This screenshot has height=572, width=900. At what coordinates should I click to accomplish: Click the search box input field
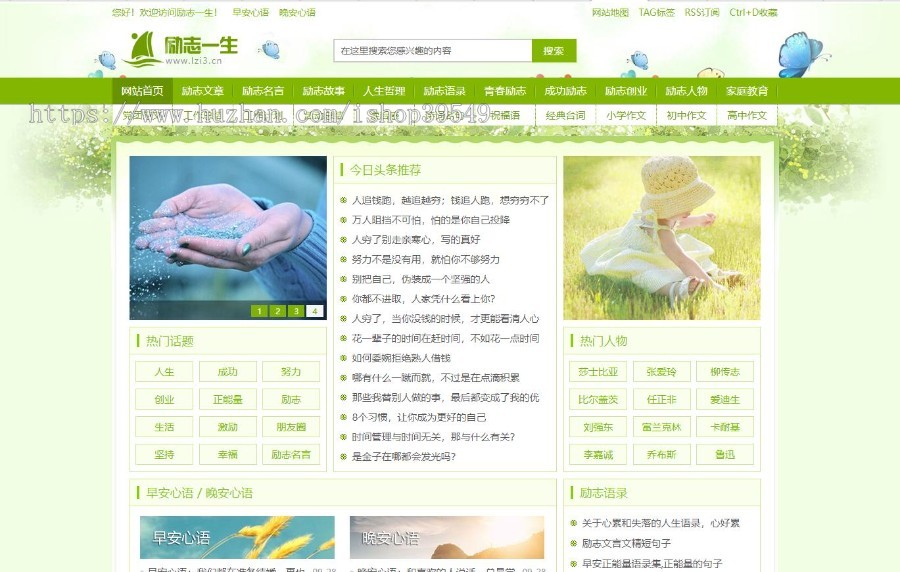433,50
